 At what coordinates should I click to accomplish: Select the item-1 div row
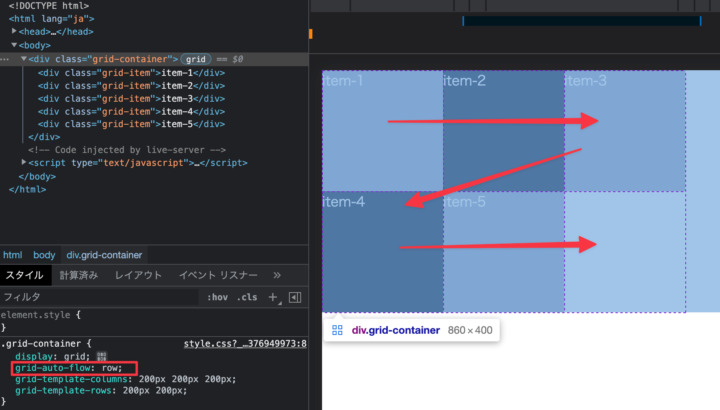click(x=131, y=73)
